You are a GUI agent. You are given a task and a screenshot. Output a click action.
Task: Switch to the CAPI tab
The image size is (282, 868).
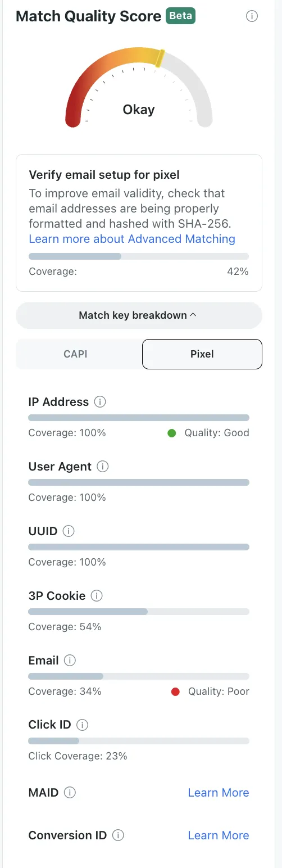coord(75,354)
